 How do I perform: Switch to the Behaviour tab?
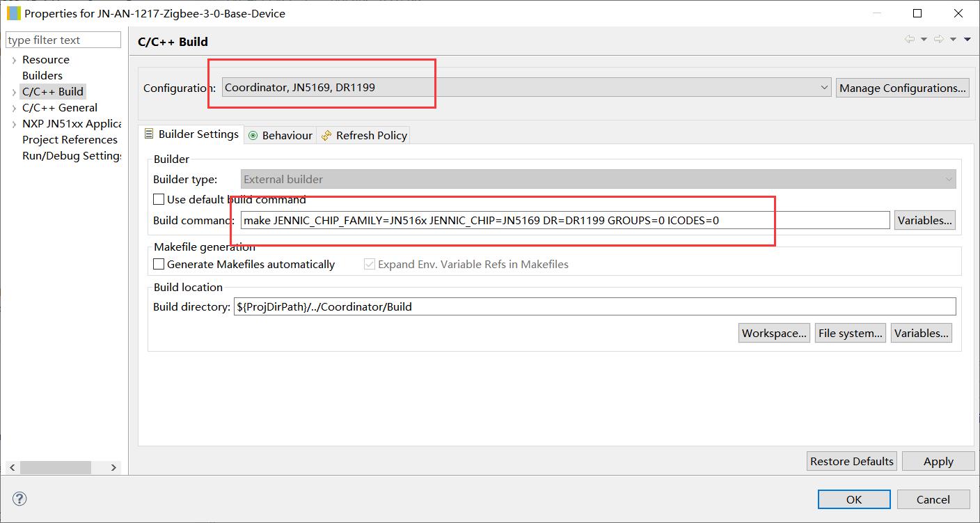click(280, 135)
